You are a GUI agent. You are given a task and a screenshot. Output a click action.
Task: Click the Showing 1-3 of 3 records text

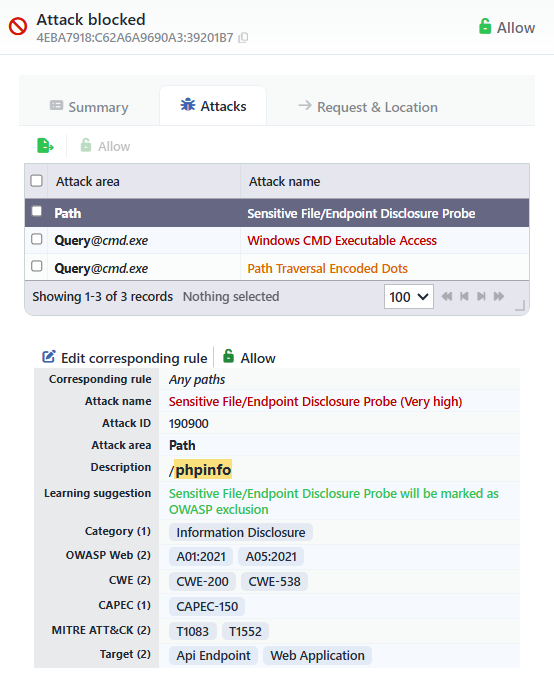tap(102, 297)
